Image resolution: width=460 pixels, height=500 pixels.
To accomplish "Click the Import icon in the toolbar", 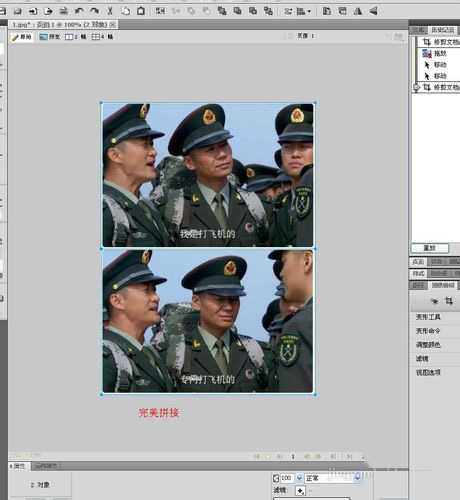I will [x=33, y=11].
